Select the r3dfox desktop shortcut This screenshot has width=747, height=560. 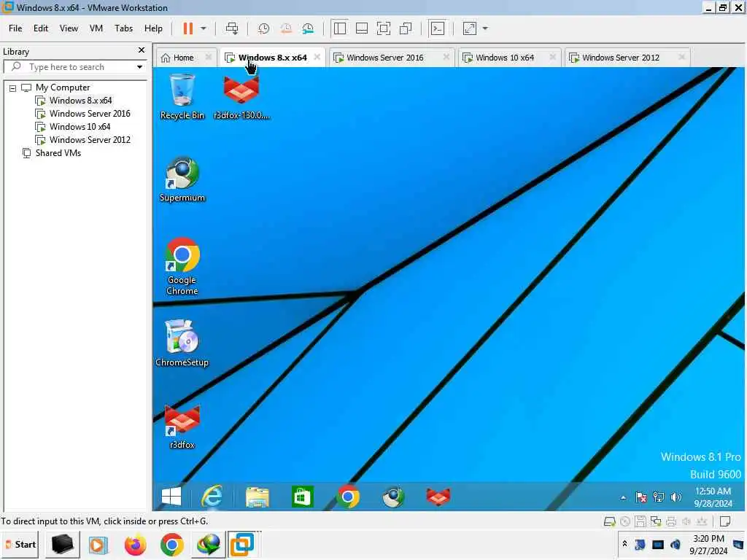pyautogui.click(x=182, y=427)
